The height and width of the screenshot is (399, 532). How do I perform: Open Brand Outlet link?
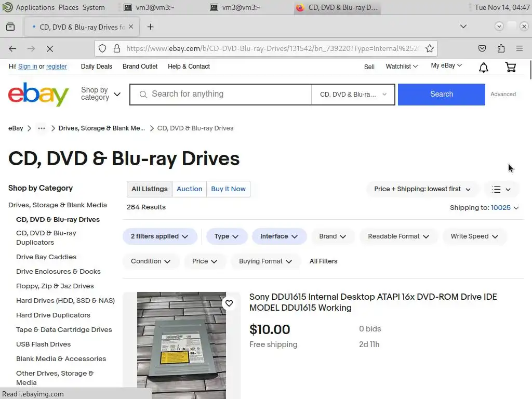point(140,66)
